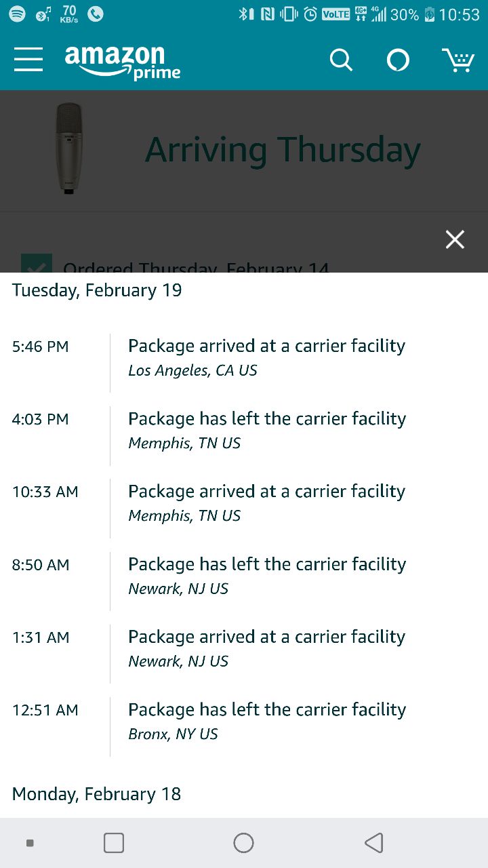Launch Alexa voice assistant icon
Image resolution: width=488 pixels, height=868 pixels.
(x=398, y=60)
